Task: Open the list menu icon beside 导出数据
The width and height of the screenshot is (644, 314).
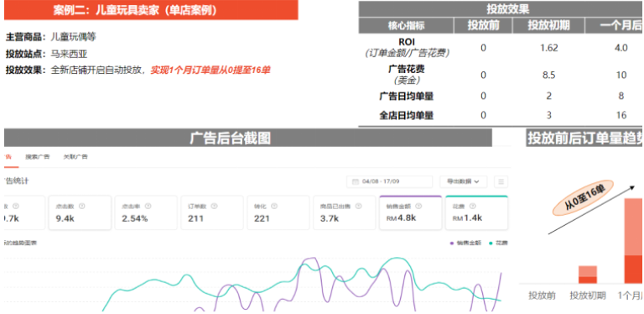Action: [501, 181]
